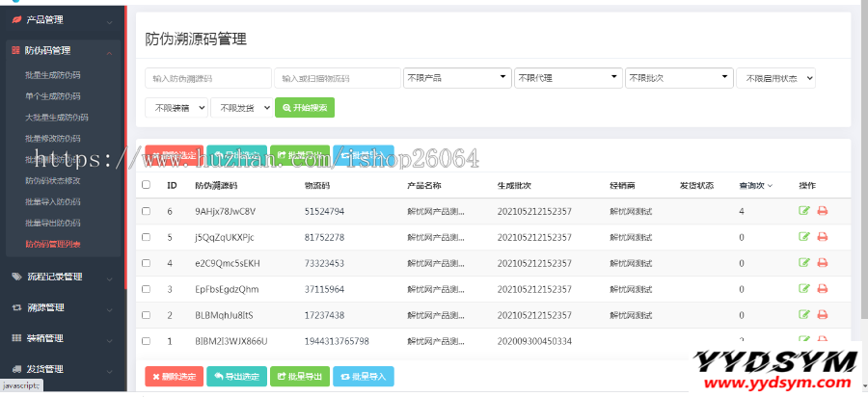Click print icon for row ID 3
Screen dimensions: 868x397
823,289
